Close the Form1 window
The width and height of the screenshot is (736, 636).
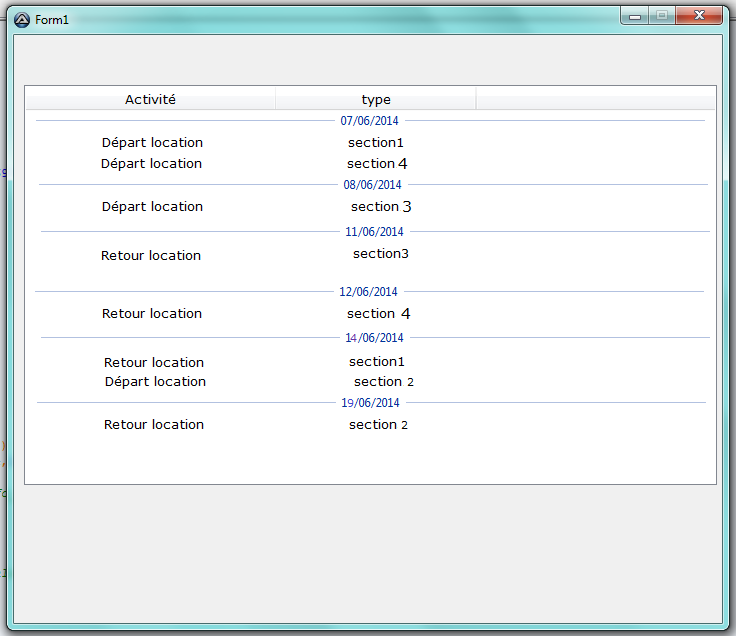click(699, 16)
